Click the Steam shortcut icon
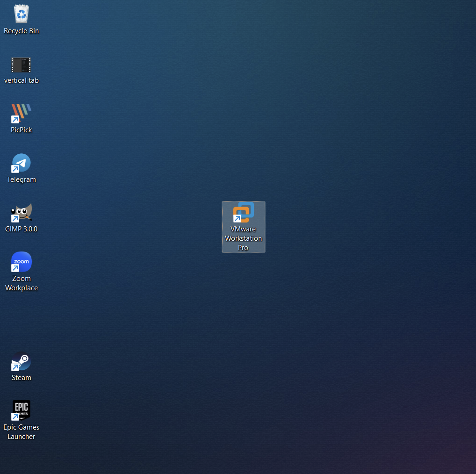The image size is (476, 474). click(x=22, y=361)
